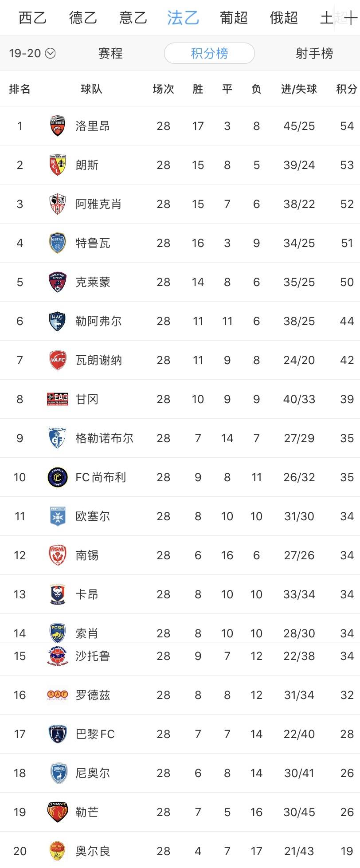Tap the 特鲁瓦 ESTAC badge
Screen dimensions: 360x868
[x=57, y=243]
